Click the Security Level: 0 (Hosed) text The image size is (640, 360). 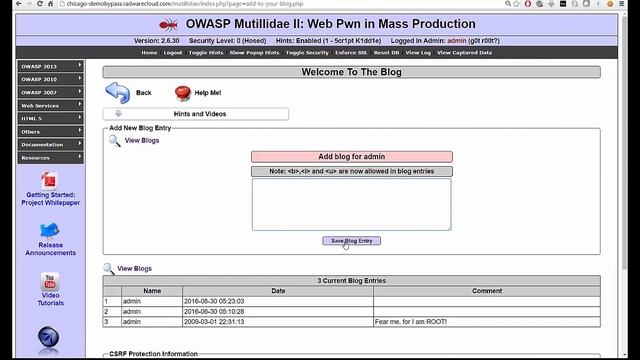click(x=227, y=41)
